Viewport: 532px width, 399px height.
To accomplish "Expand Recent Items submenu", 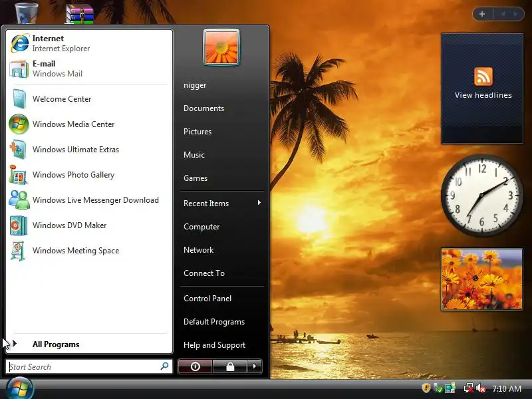I will click(x=222, y=203).
